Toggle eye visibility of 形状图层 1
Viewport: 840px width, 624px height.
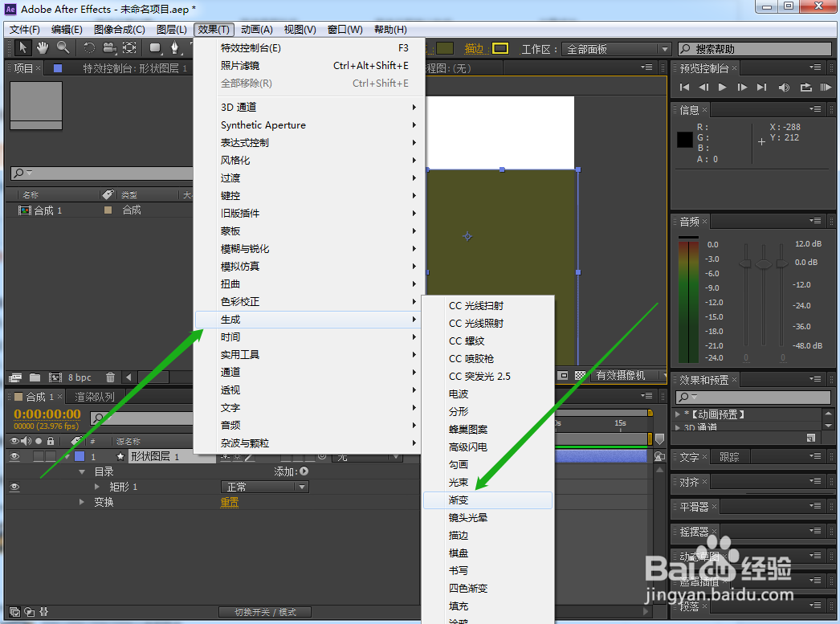(x=14, y=456)
